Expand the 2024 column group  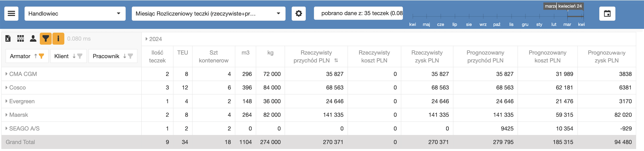[x=146, y=39]
